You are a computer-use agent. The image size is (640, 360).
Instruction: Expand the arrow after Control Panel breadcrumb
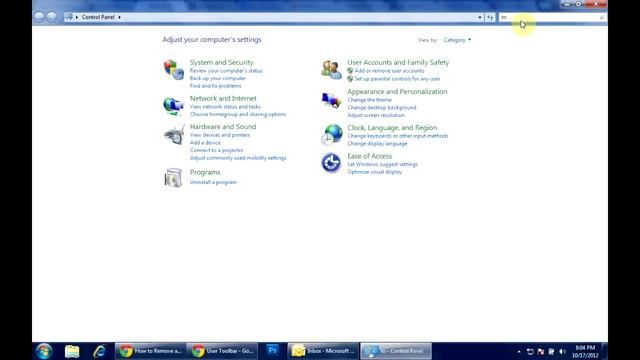click(119, 17)
